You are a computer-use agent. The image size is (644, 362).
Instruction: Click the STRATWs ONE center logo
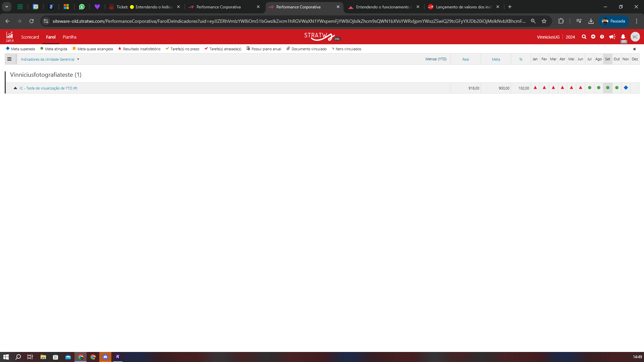[322, 37]
